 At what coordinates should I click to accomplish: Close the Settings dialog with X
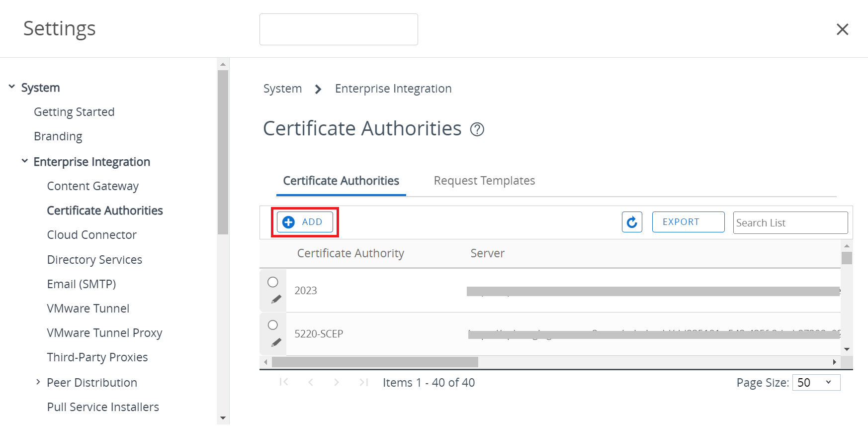tap(842, 29)
